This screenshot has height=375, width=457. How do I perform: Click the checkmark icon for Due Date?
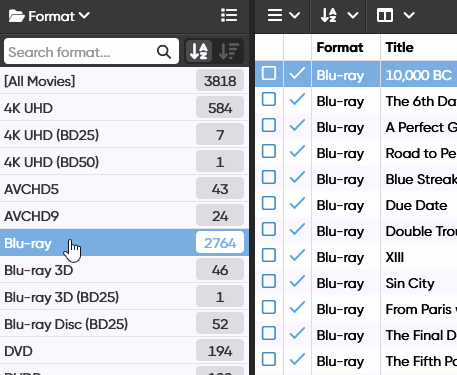click(x=297, y=203)
